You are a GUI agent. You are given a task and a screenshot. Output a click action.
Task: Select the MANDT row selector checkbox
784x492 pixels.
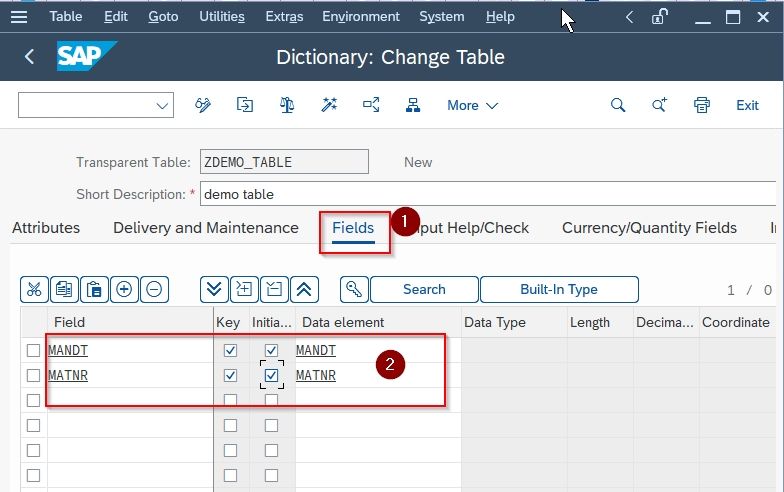33,350
